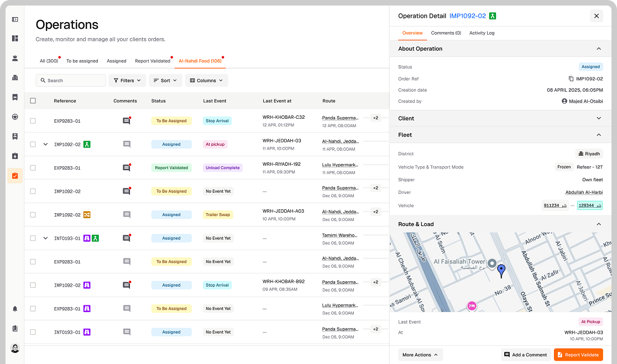Viewport: 617px width, 364px height.
Task: Click inside the Search input field
Action: (71, 80)
